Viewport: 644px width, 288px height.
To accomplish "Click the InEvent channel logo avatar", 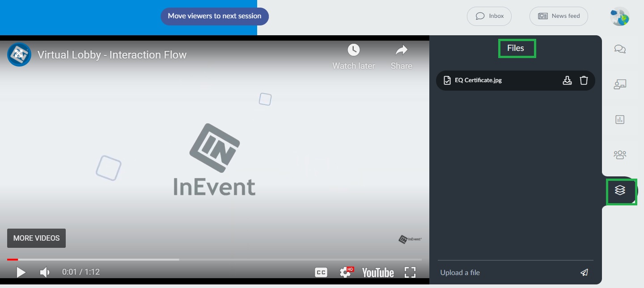I will click(x=19, y=54).
